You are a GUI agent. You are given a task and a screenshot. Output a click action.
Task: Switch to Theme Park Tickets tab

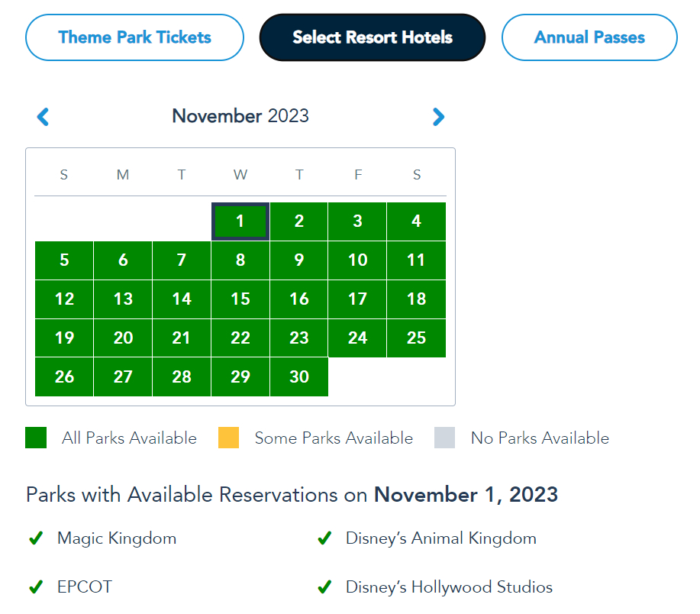coord(134,37)
